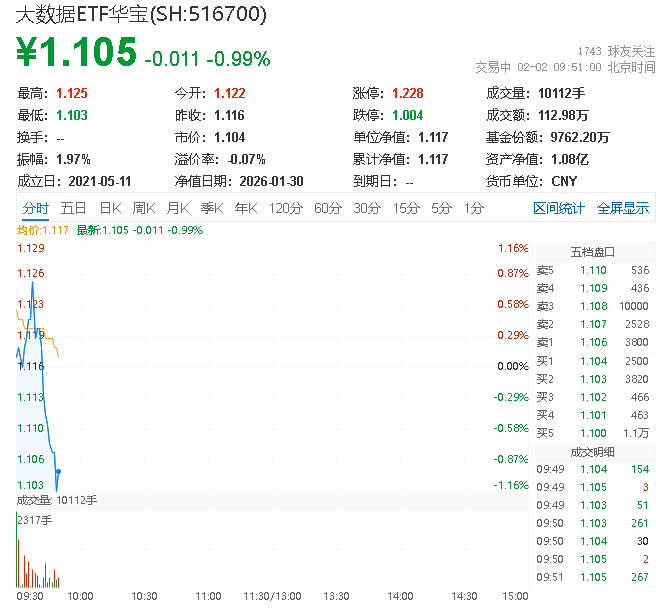This screenshot has width=656, height=615.
Task: Click the 振幅 value 1.97%
Action: point(73,159)
